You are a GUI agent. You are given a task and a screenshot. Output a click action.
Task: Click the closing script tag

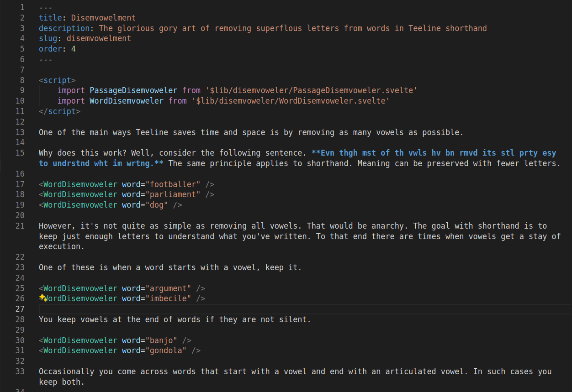59,111
